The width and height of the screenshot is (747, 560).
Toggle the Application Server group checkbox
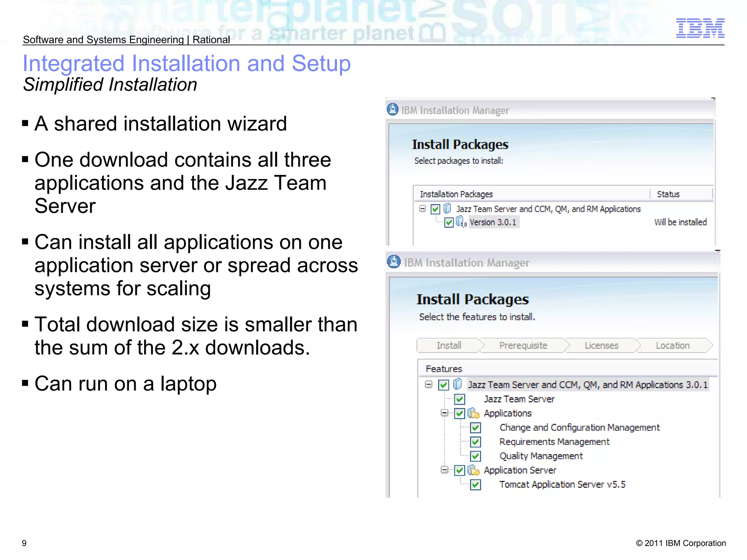460,470
